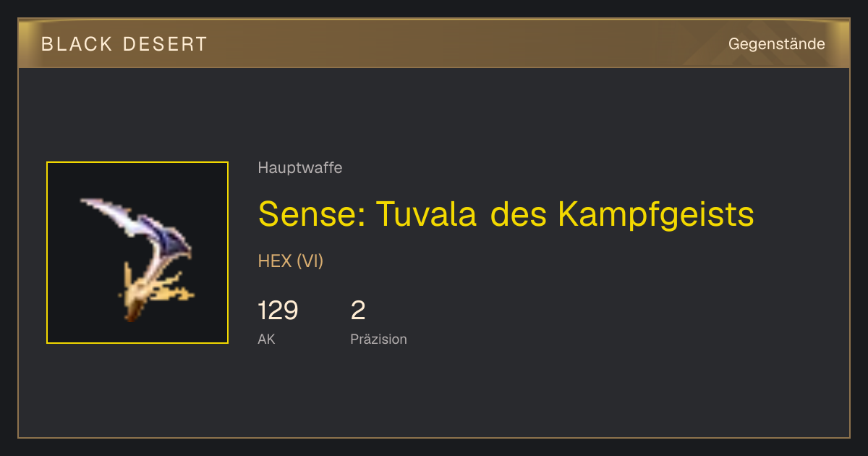This screenshot has width=868, height=456.
Task: Click the word Kampfgeists in the title
Action: click(x=656, y=214)
